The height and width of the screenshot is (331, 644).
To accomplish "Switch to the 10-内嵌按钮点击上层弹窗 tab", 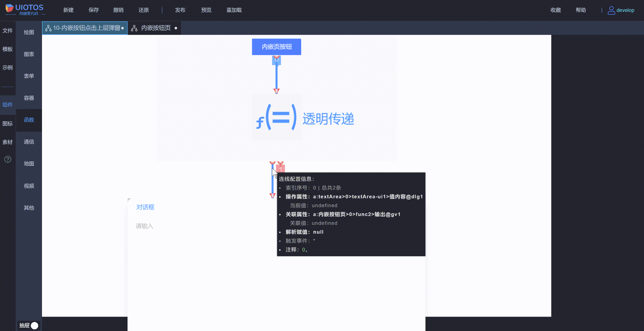I will pyautogui.click(x=84, y=28).
